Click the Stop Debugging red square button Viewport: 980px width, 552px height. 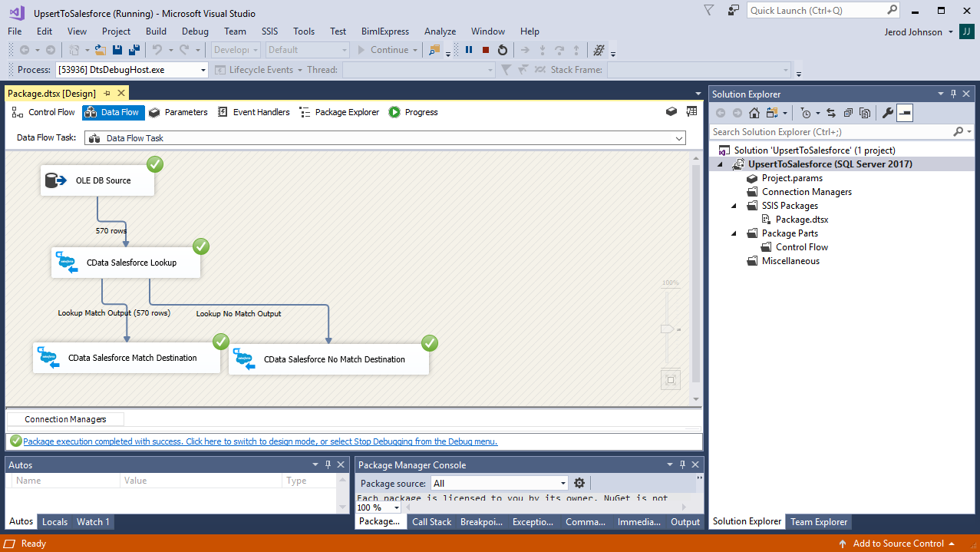point(486,50)
